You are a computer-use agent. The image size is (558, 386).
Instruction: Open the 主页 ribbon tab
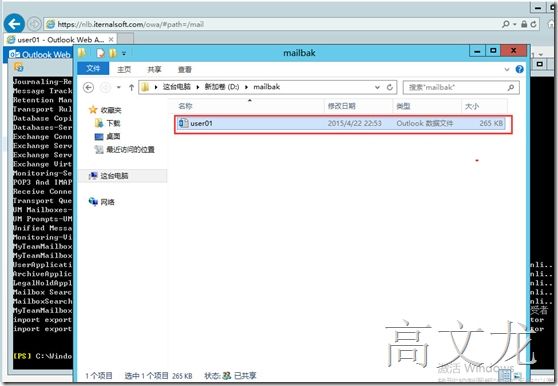pyautogui.click(x=124, y=69)
